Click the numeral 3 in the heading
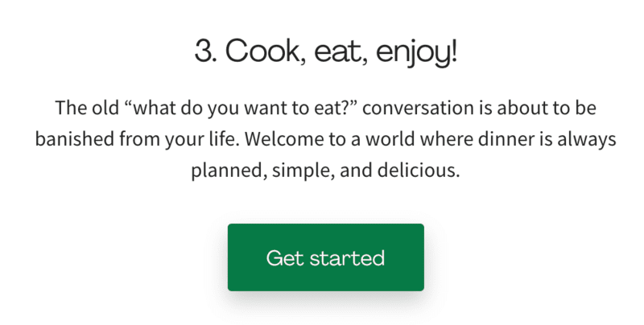The height and width of the screenshot is (325, 644). pos(204,52)
